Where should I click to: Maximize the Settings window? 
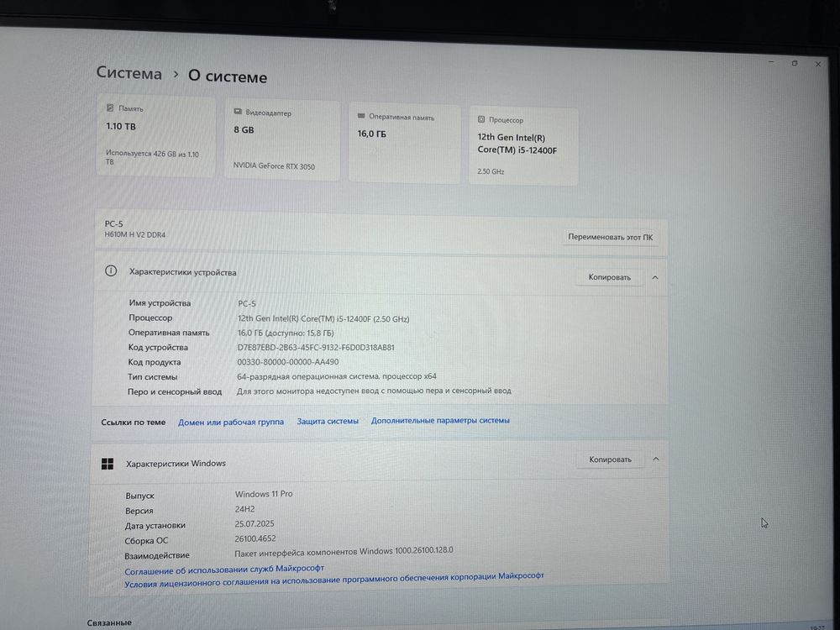tap(795, 63)
